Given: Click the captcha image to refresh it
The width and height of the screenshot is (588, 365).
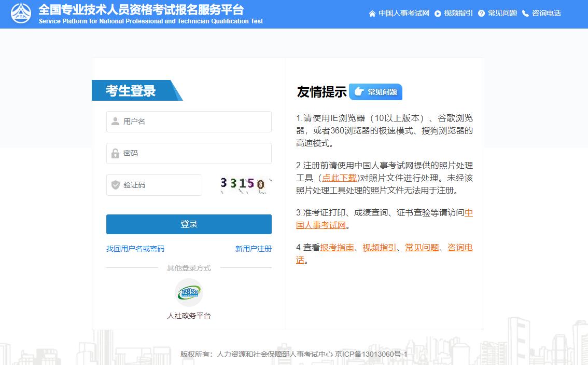Looking at the screenshot, I should (244, 184).
